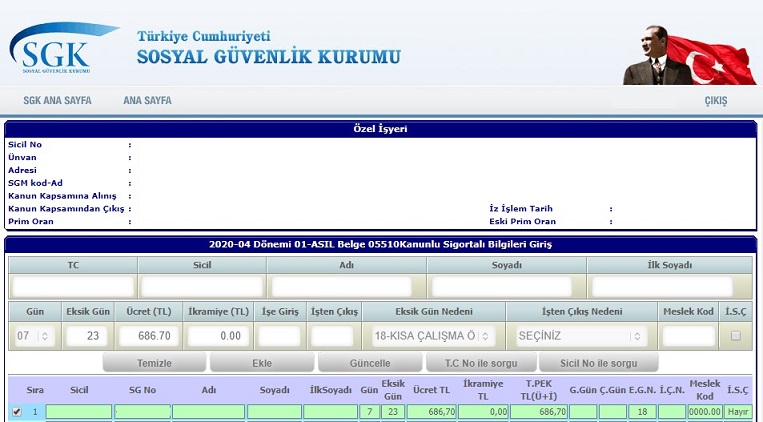
Task: Focus the Meslek Kod input field
Action: tap(689, 336)
